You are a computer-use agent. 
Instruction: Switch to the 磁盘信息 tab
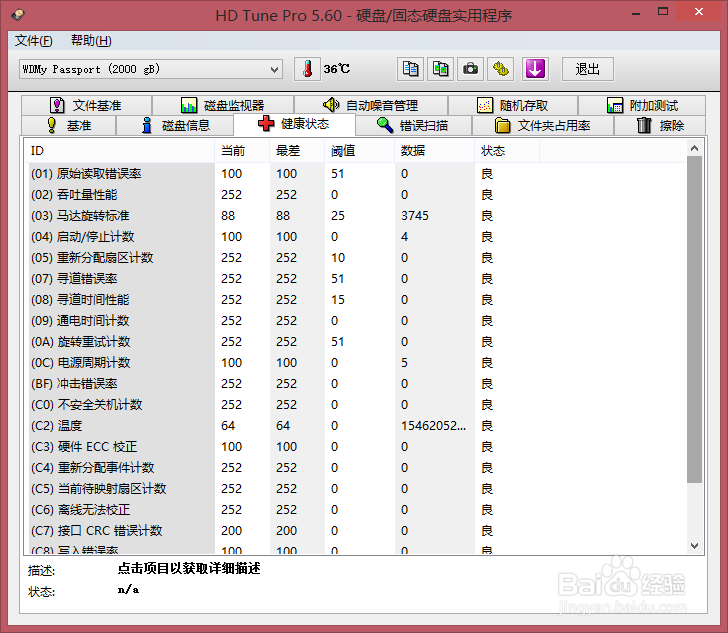175,125
